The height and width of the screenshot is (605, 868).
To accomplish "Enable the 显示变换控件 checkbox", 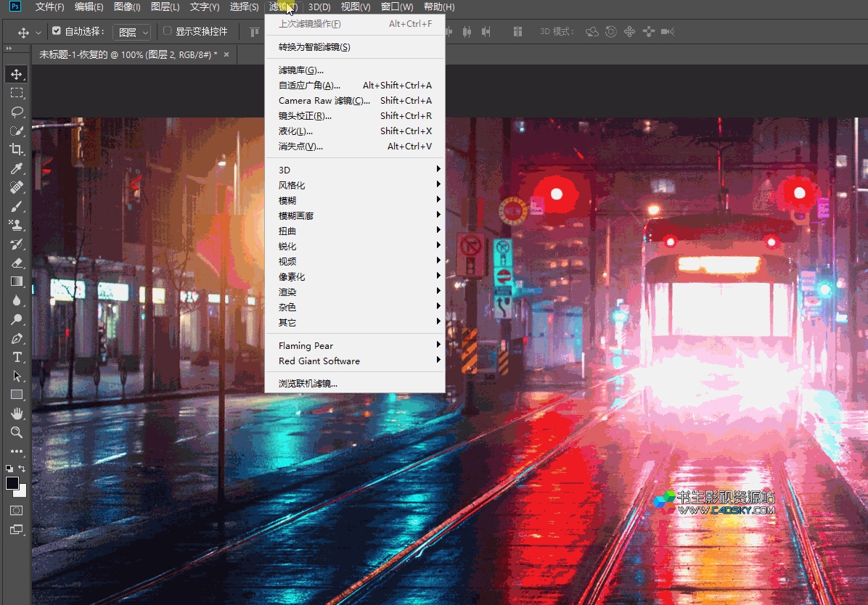I will tap(167, 31).
